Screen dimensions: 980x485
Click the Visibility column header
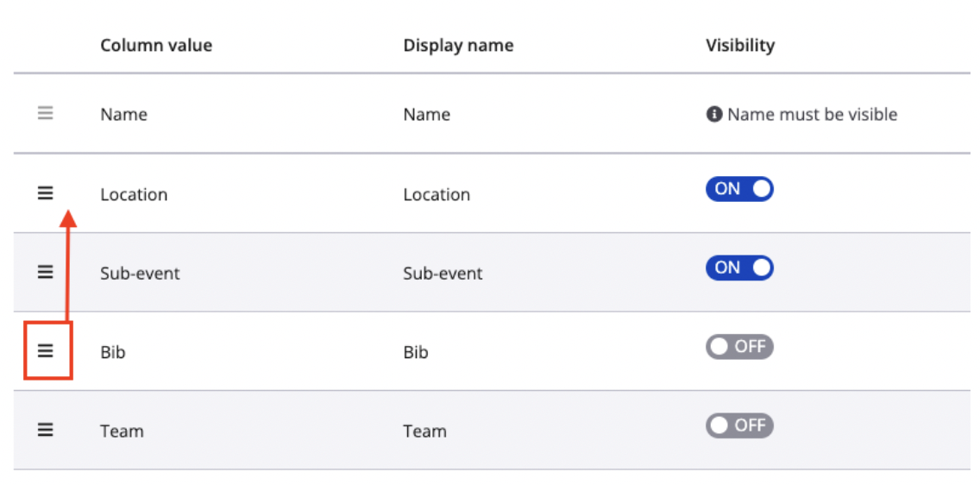(x=740, y=45)
